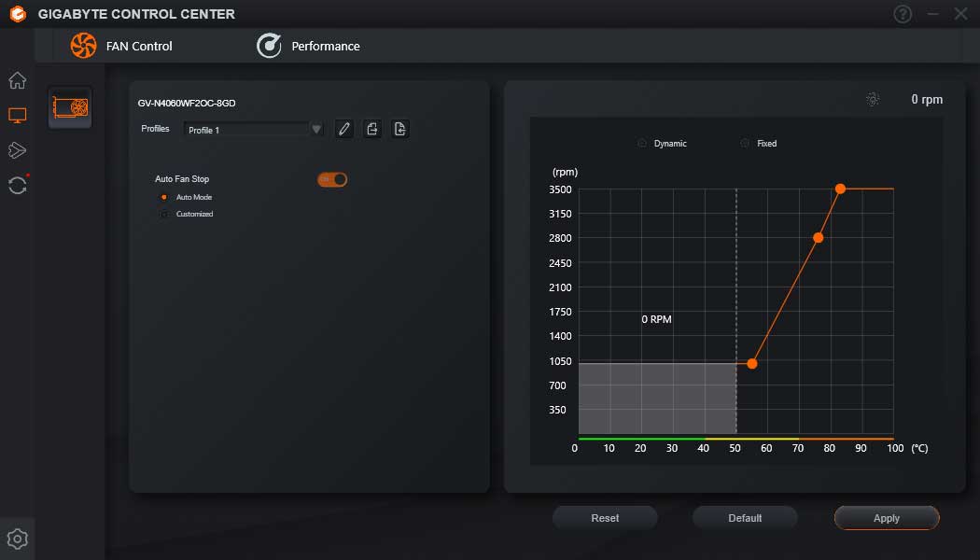Click the import profile icon
The width and height of the screenshot is (980, 560).
click(x=400, y=128)
